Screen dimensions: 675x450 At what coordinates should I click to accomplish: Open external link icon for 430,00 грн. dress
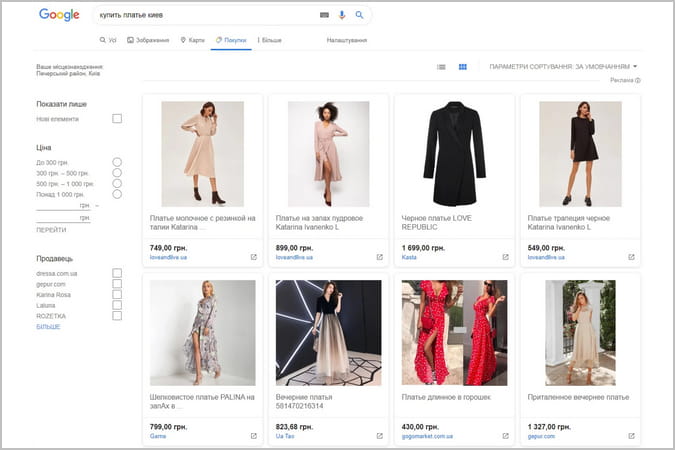505,436
